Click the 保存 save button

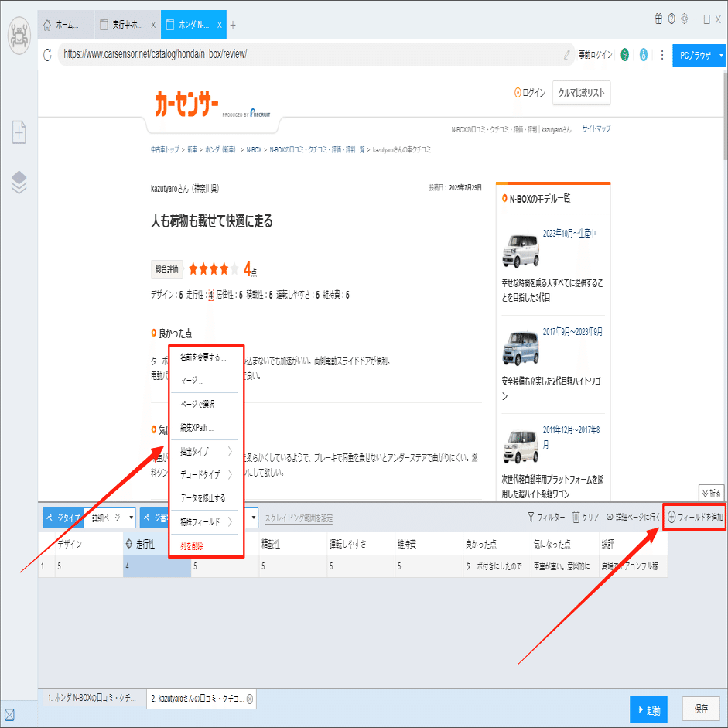pyautogui.click(x=701, y=709)
